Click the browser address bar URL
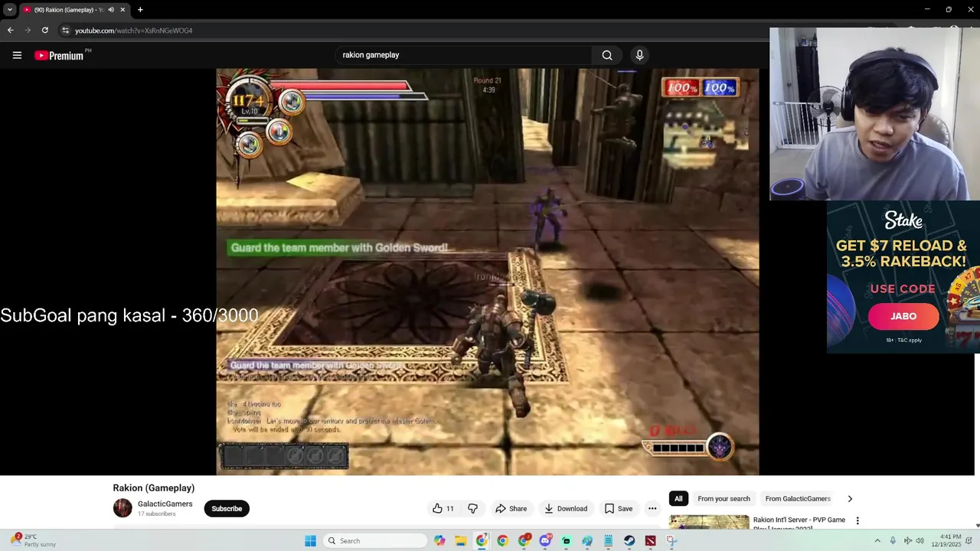The width and height of the screenshot is (980, 551). (x=133, y=31)
